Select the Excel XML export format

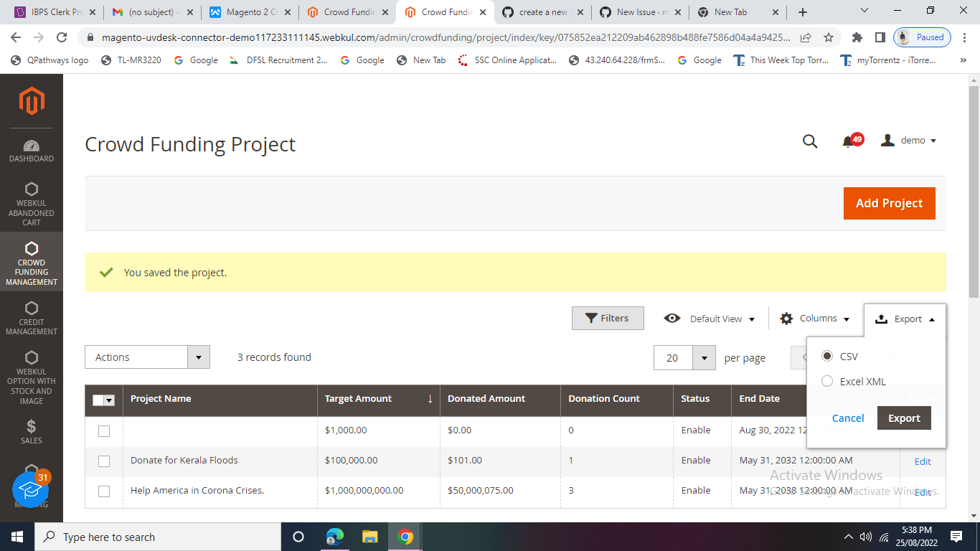coord(827,381)
